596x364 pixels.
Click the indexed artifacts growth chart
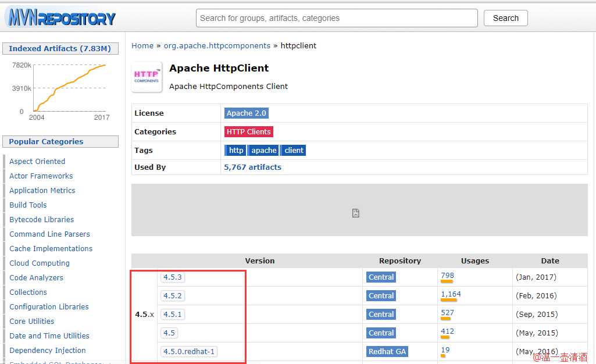point(61,91)
